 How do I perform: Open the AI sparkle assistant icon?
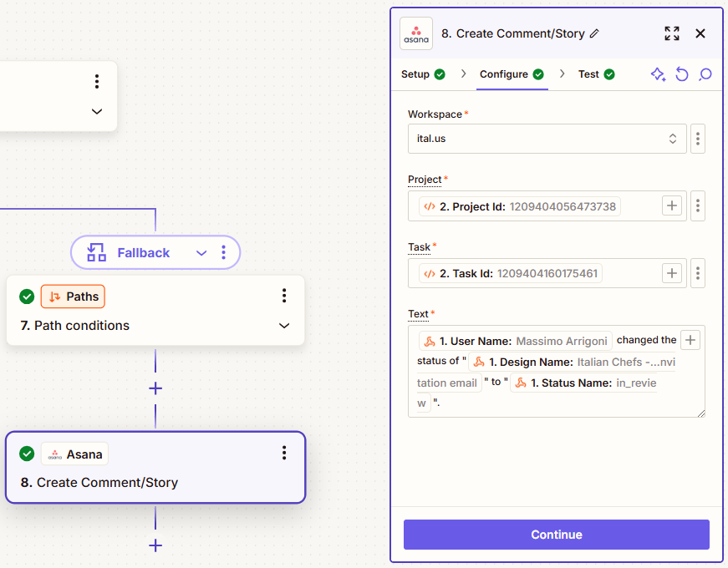pyautogui.click(x=658, y=74)
